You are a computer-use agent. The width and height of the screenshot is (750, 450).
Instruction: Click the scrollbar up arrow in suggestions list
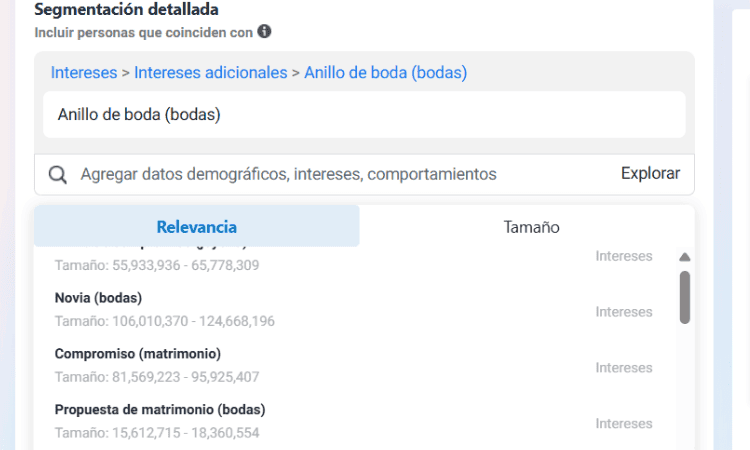(x=684, y=257)
